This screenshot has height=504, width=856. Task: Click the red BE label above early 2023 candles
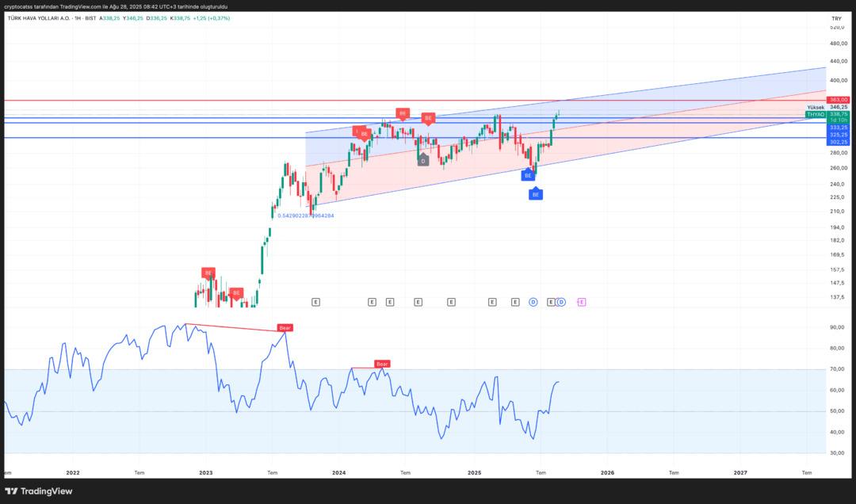(208, 273)
